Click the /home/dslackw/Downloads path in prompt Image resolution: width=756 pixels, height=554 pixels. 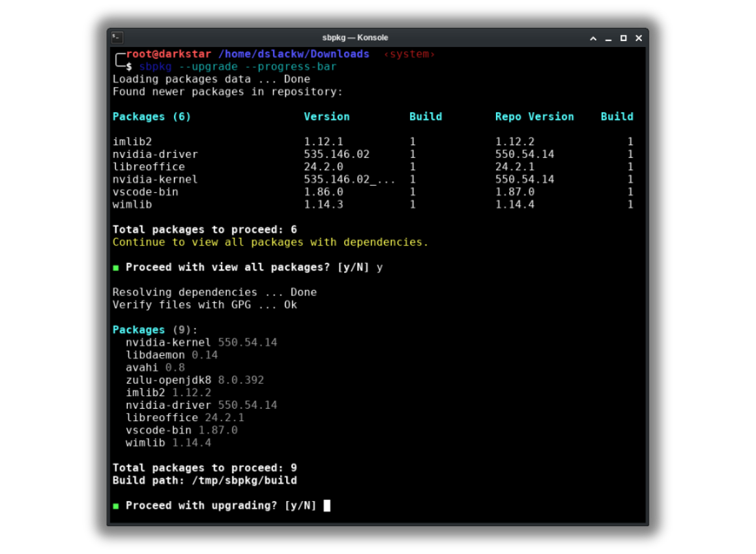[294, 54]
